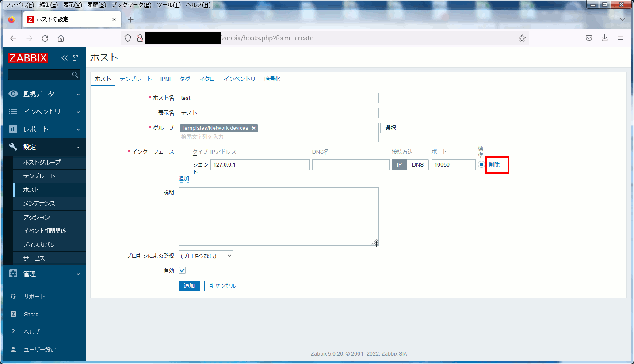List all browser tabs chevron
Viewport: 634px width, 364px height.
(623, 19)
